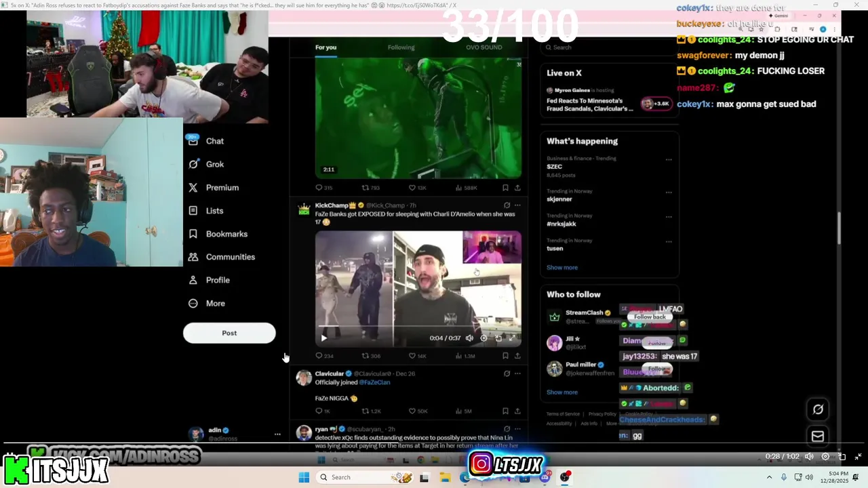Image resolution: width=868 pixels, height=488 pixels.
Task: Bookmark the Clavicular post
Action: click(x=505, y=411)
